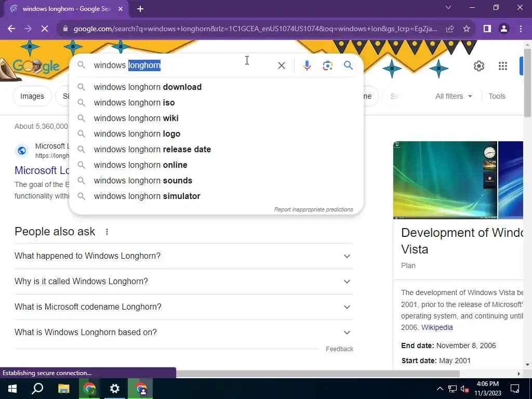The image size is (532, 399).
Task: Open Chrome's three-dot menu
Action: coord(521,29)
